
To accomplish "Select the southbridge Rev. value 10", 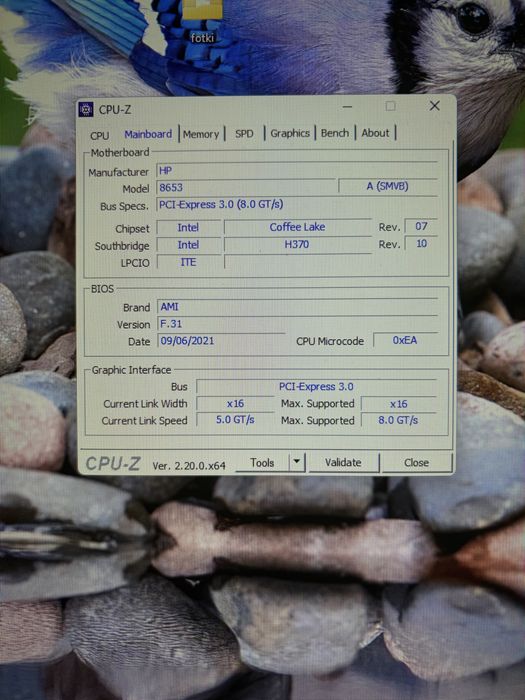I will coord(421,244).
